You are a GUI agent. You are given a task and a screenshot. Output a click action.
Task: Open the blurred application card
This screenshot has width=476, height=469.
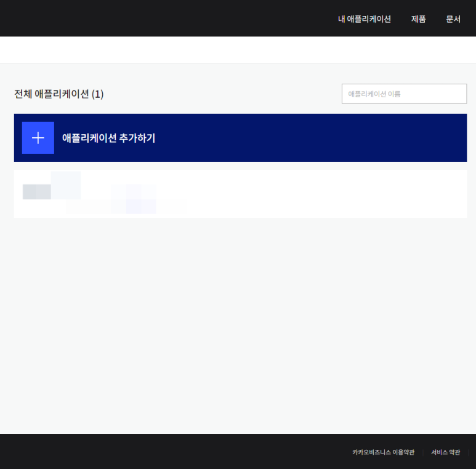click(x=240, y=194)
